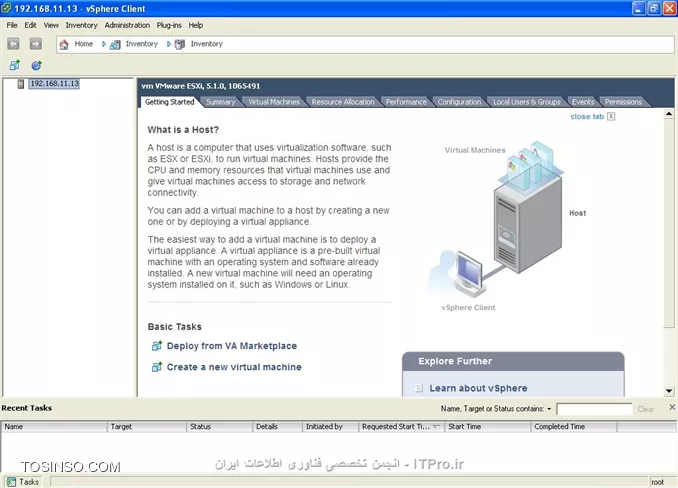Viewport: 678px width, 488px height.
Task: Sort tasks by Start Time column
Action: point(487,427)
